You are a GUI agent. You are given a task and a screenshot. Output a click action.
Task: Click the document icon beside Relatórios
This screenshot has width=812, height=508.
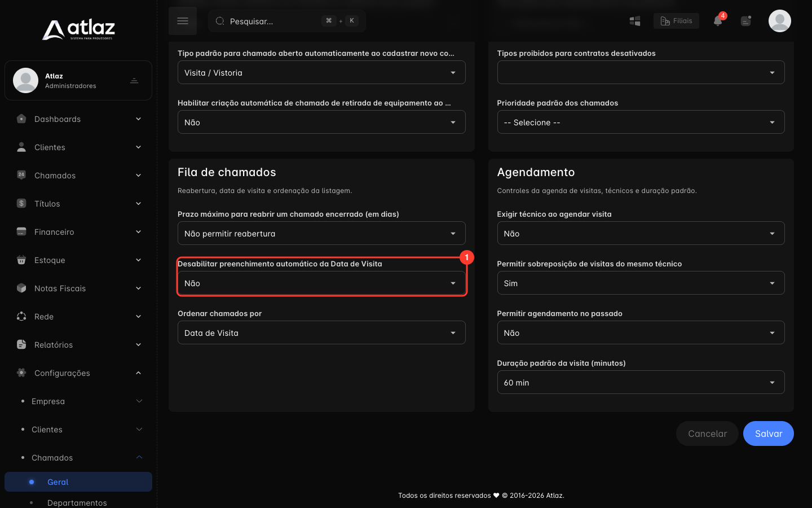(21, 344)
